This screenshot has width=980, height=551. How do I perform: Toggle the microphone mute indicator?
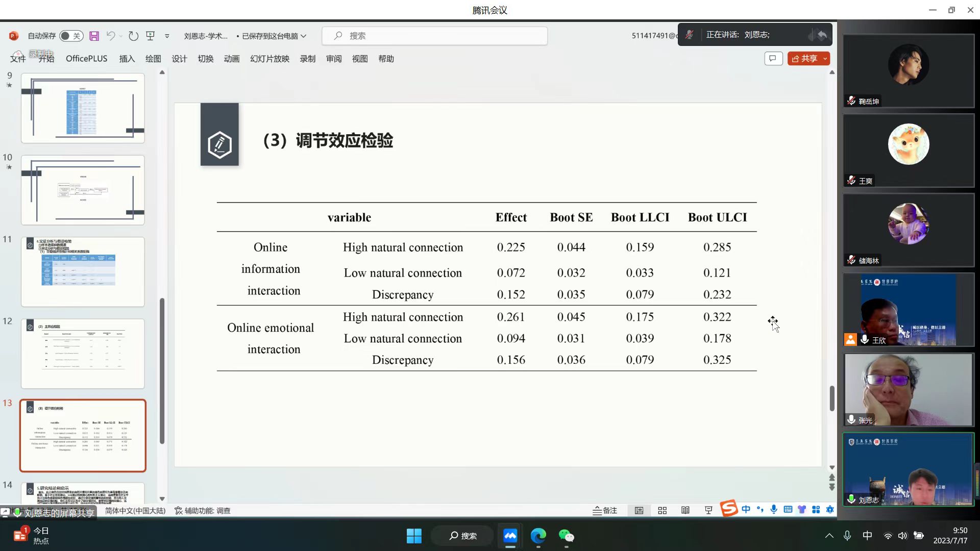689,35
